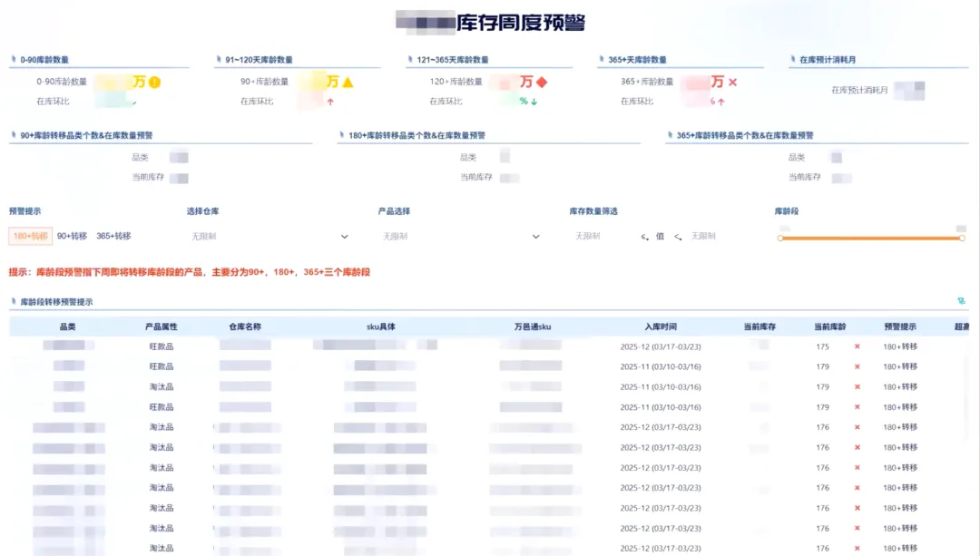
Task: Click the 入库时间 column header
Action: [x=661, y=327]
